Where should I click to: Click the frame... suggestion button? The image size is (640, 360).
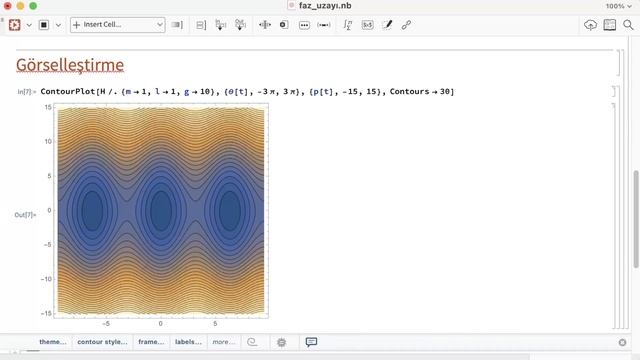pos(151,342)
